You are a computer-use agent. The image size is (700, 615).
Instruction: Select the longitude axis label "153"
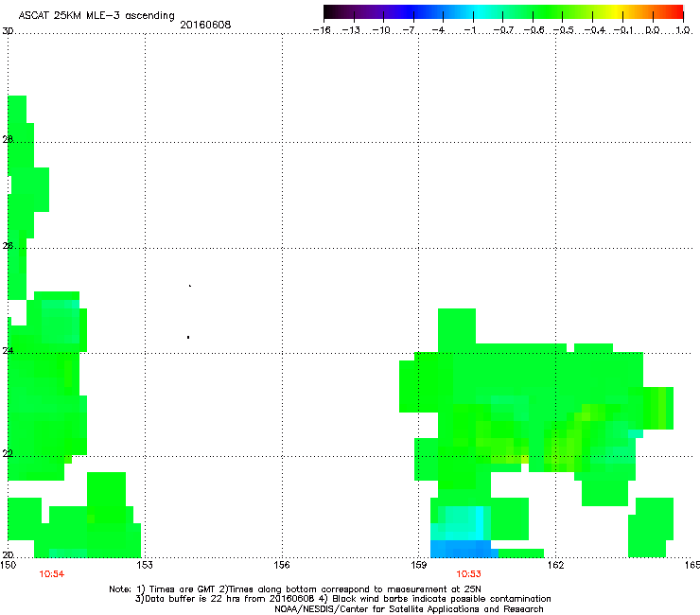click(x=145, y=565)
